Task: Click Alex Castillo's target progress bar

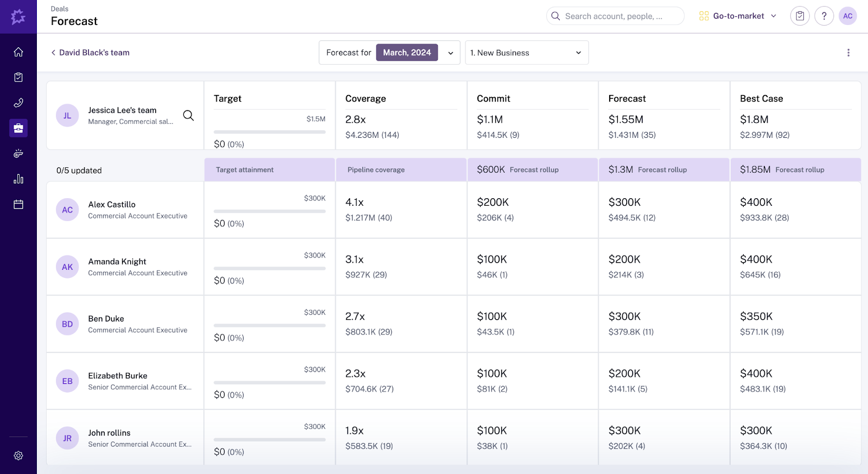Action: [x=270, y=211]
